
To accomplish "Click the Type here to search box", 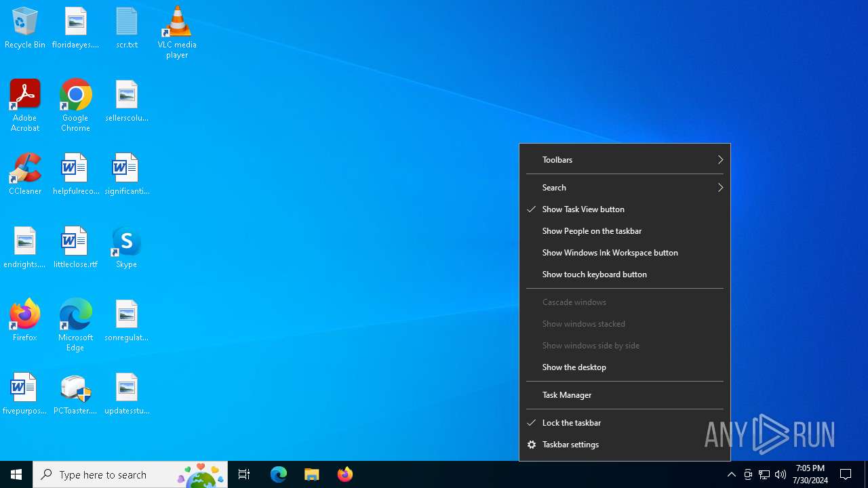I will coord(130,474).
